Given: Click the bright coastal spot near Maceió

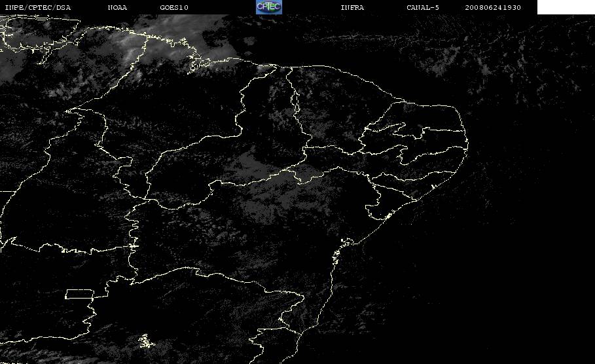Looking at the screenshot, I should tap(433, 187).
